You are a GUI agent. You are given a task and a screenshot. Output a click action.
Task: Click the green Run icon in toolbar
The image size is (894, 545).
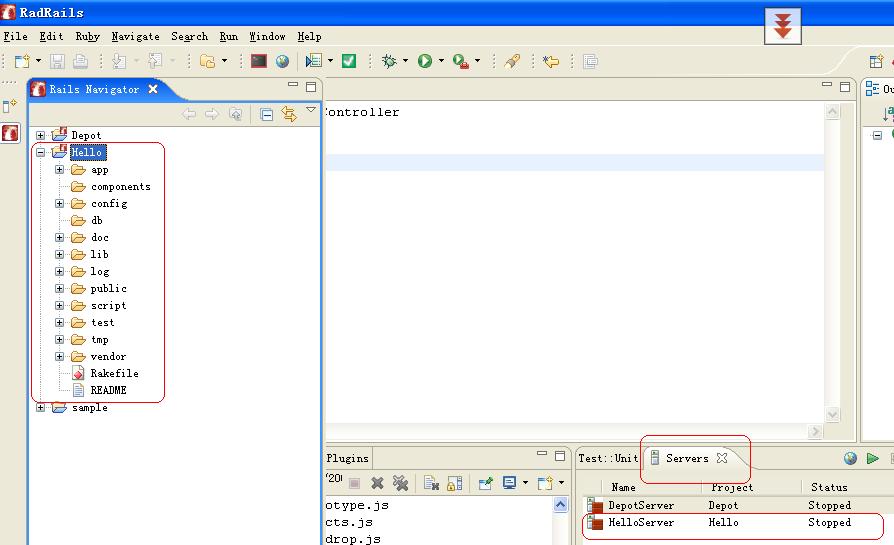pyautogui.click(x=425, y=61)
